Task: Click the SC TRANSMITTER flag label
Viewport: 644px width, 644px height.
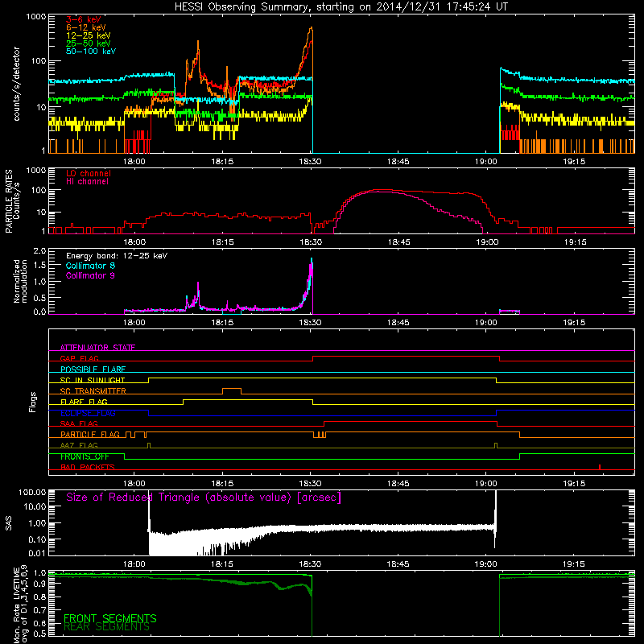Action: pyautogui.click(x=93, y=391)
